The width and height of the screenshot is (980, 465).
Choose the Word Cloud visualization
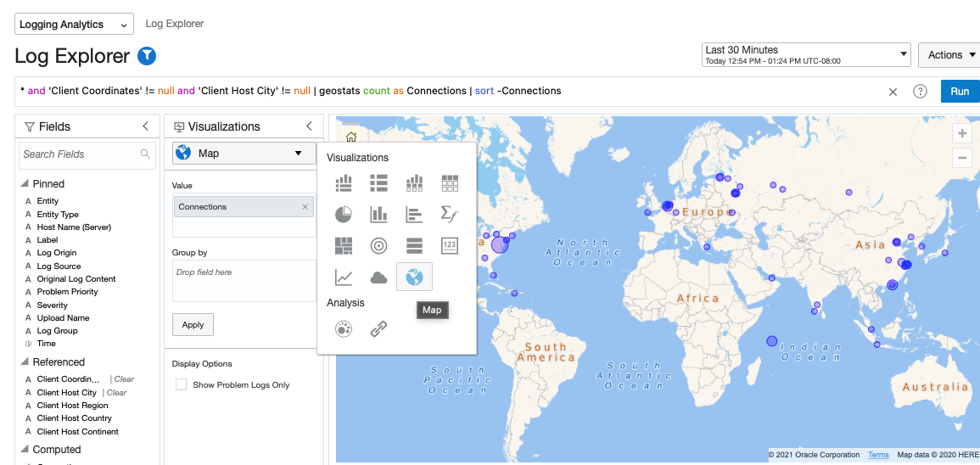(378, 277)
